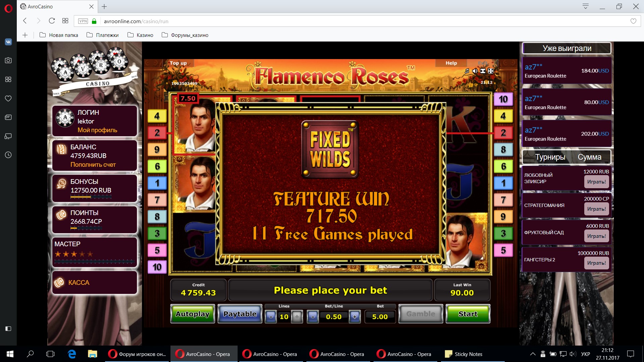This screenshot has width=644, height=362.
Task: Open the Казино bookmark folder
Action: coord(140,35)
